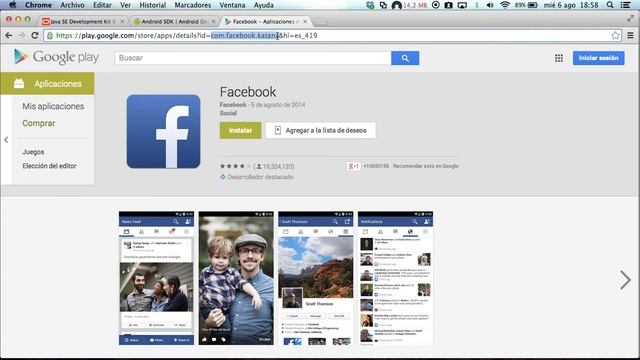
Task: Click the Bluetooth menu bar icon
Action: [x=476, y=5]
